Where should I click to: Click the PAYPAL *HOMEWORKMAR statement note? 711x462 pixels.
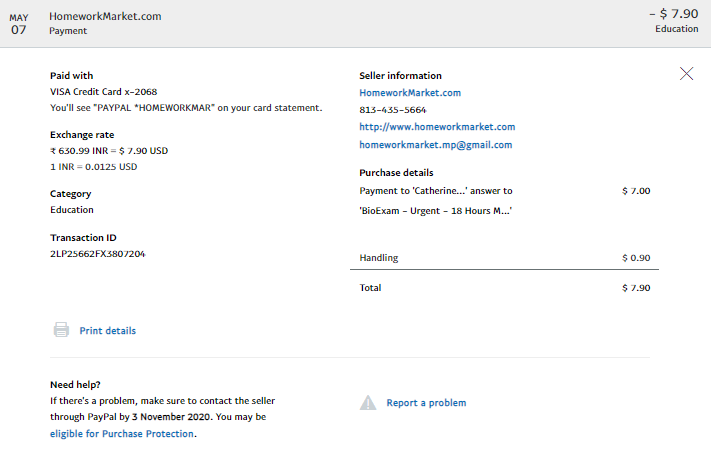point(186,108)
